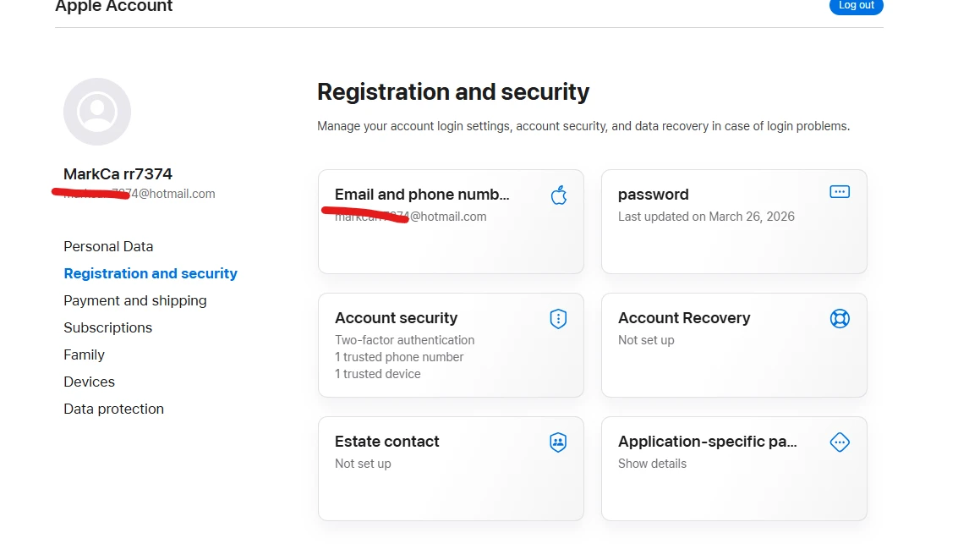
Task: Open password card last updated March 26
Action: (x=734, y=222)
